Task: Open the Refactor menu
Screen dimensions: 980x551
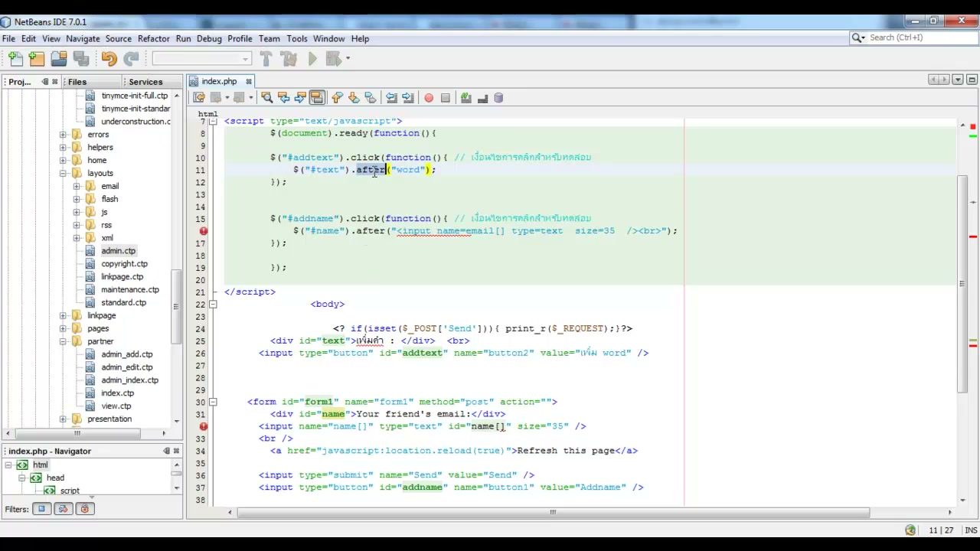Action: (153, 38)
